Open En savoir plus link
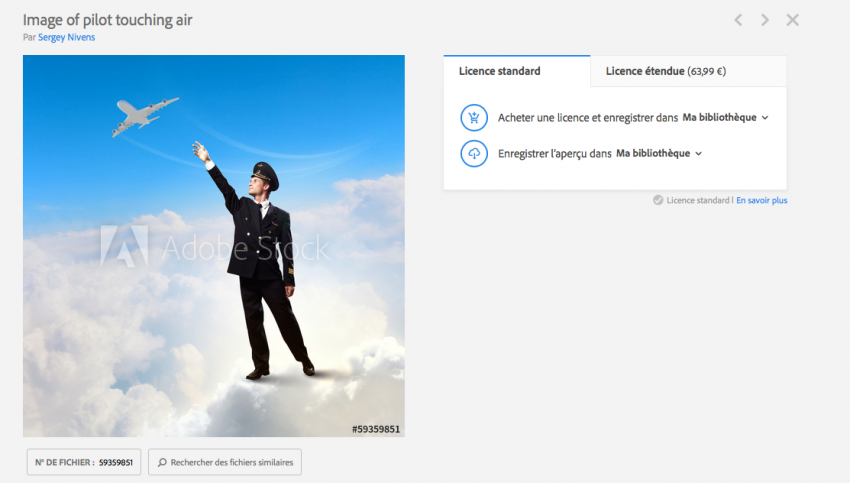Image resolution: width=850 pixels, height=483 pixels. point(762,201)
